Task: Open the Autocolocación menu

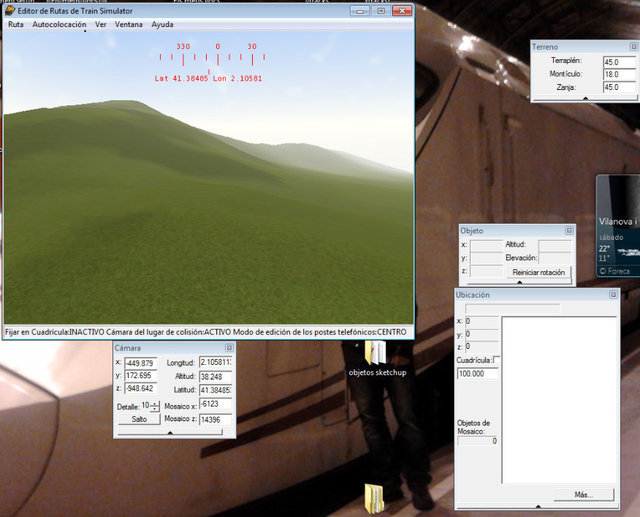Action: pyautogui.click(x=59, y=23)
